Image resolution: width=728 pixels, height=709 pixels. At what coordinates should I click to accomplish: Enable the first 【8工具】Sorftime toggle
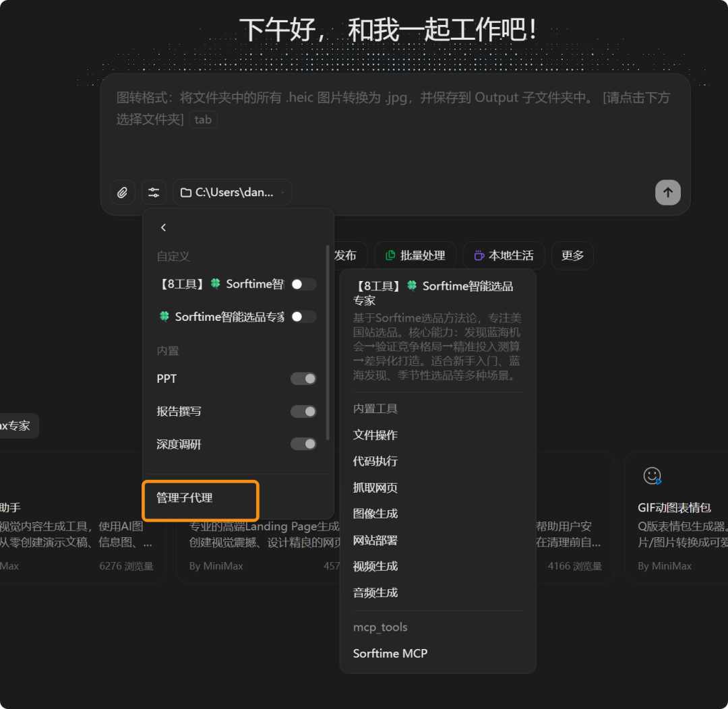coord(303,284)
